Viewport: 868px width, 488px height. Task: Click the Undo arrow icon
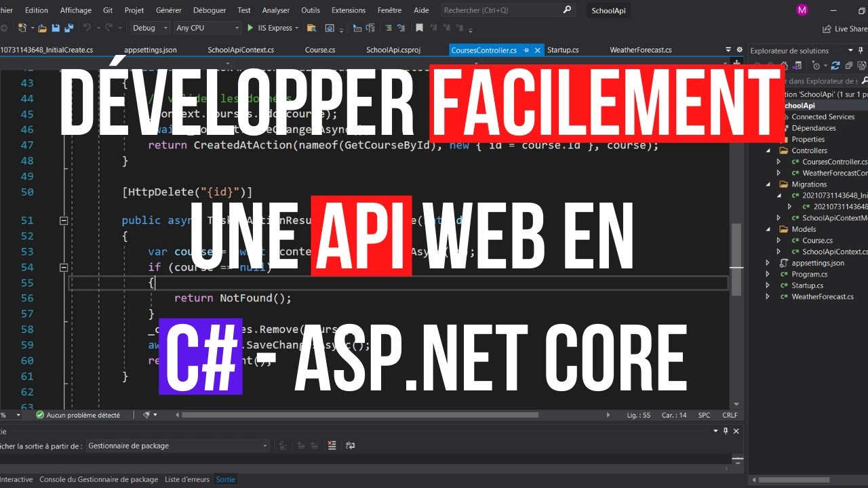pos(87,28)
